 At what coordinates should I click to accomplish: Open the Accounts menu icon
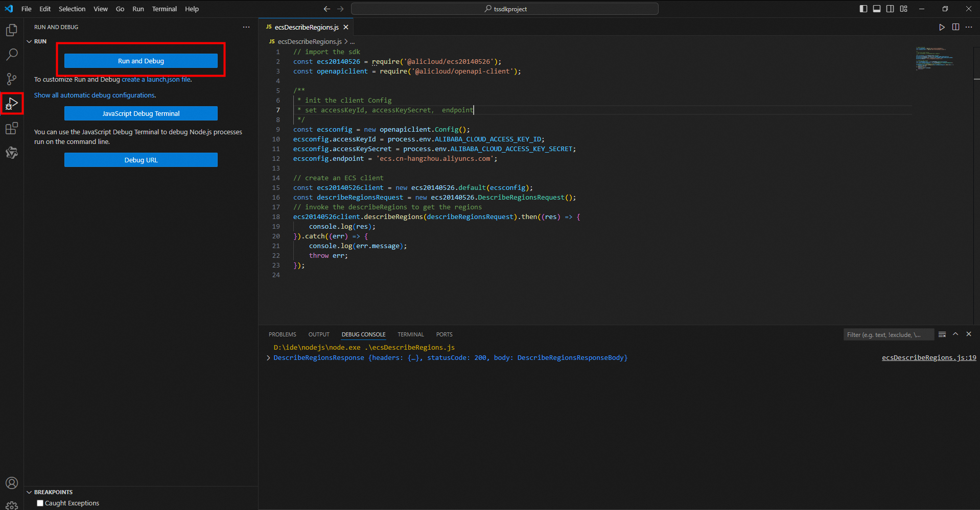coord(11,483)
